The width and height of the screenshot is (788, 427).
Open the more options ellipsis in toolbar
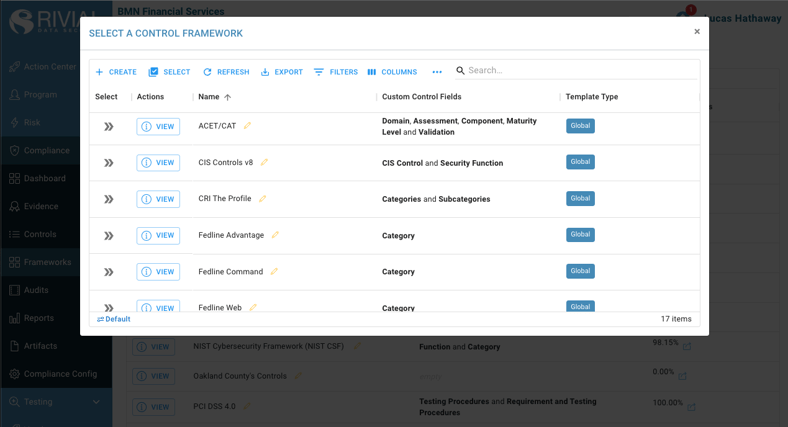coord(437,72)
